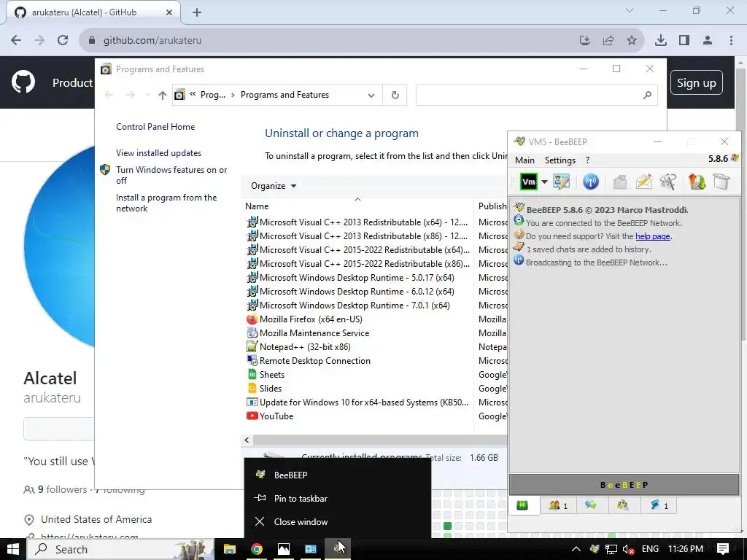Click the Chrome reload button
This screenshot has width=747, height=560.
pos(63,40)
